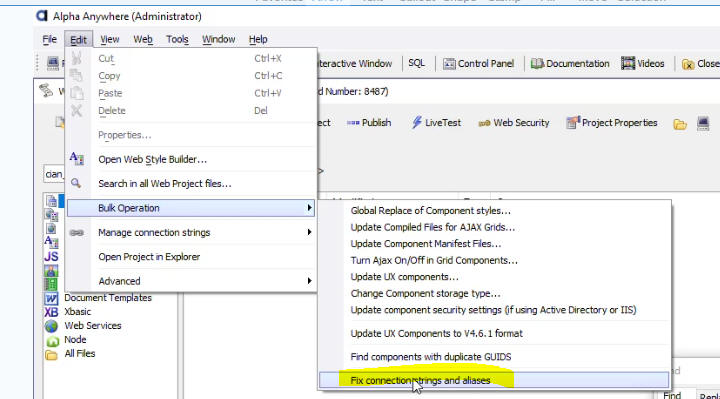The width and height of the screenshot is (720, 399).
Task: Open the Window menu
Action: point(219,39)
